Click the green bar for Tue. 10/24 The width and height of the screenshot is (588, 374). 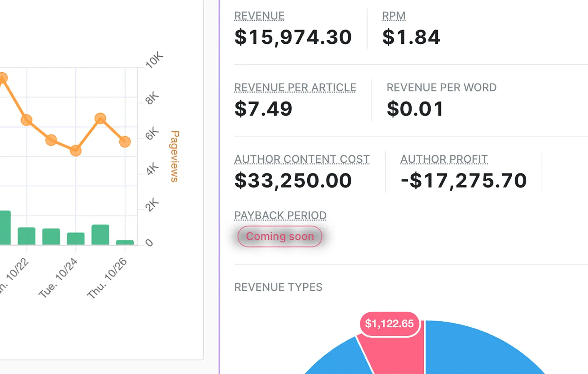(76, 239)
